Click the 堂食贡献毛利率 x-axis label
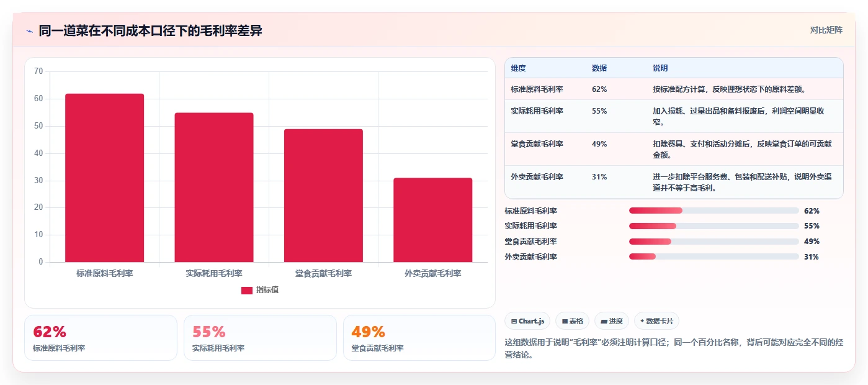Screen dimensions: 868x385 (323, 273)
